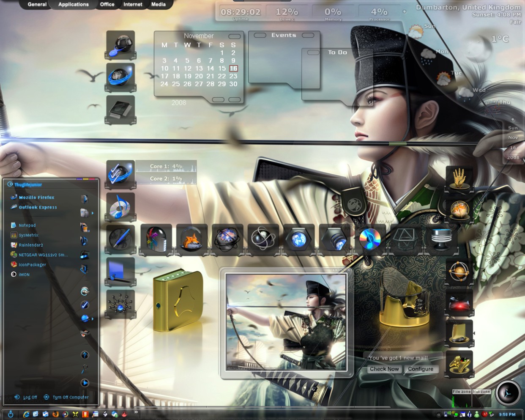Click the Start button on the taskbar

[x=11, y=414]
